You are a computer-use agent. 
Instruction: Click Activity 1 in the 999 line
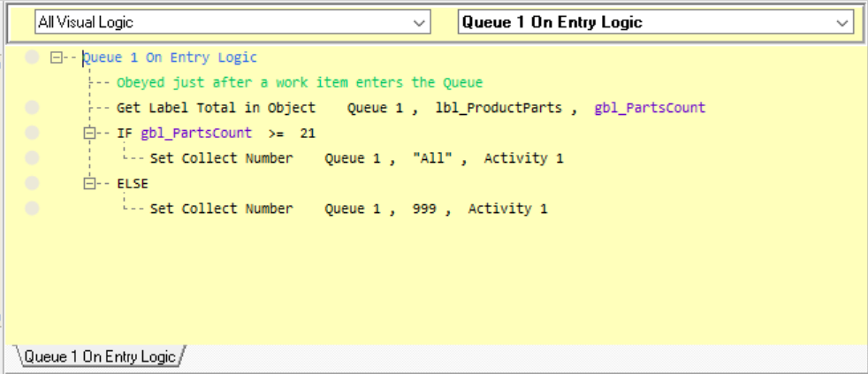(507, 209)
